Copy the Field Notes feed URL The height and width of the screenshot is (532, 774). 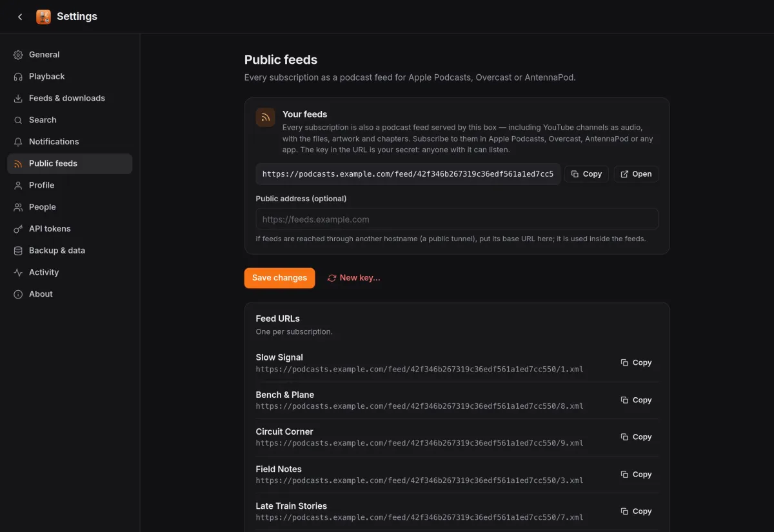point(636,475)
